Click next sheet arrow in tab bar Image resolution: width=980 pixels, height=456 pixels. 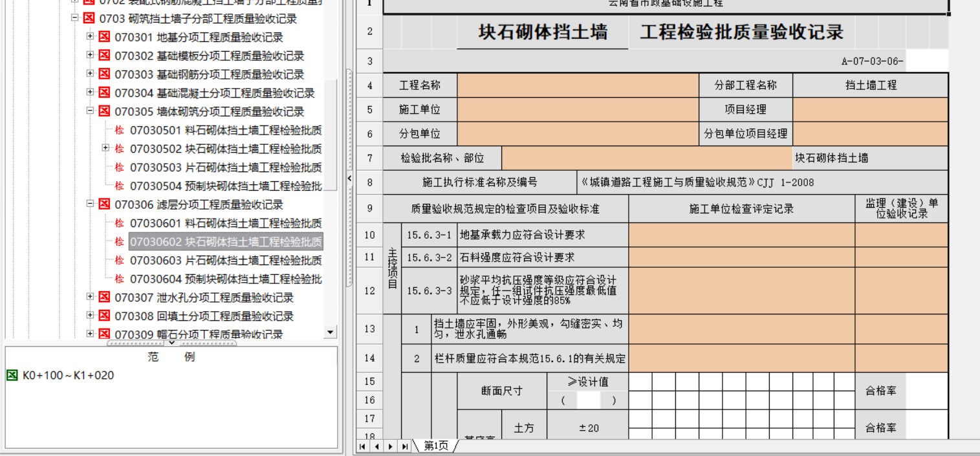pyautogui.click(x=390, y=446)
